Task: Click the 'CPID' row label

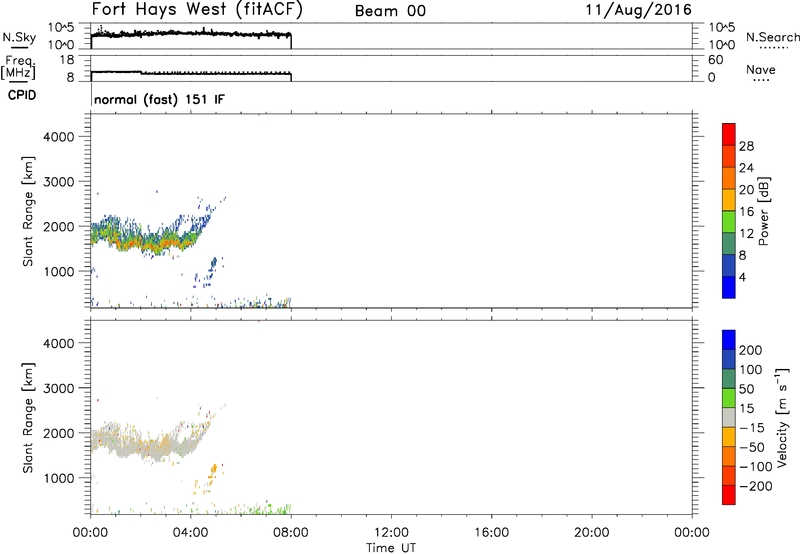Action: point(21,95)
